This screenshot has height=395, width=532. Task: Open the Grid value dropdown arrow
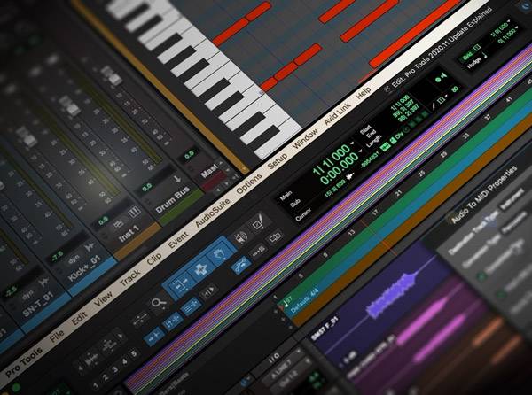(509, 21)
